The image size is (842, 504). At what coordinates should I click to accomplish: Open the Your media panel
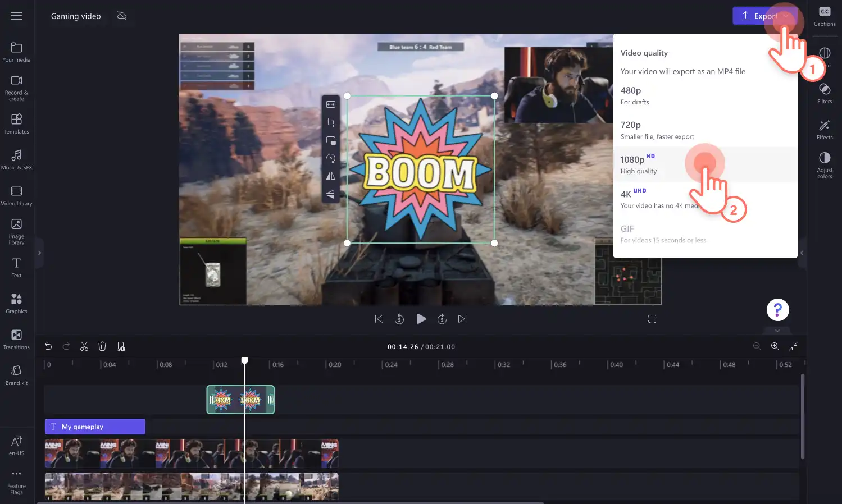point(16,52)
